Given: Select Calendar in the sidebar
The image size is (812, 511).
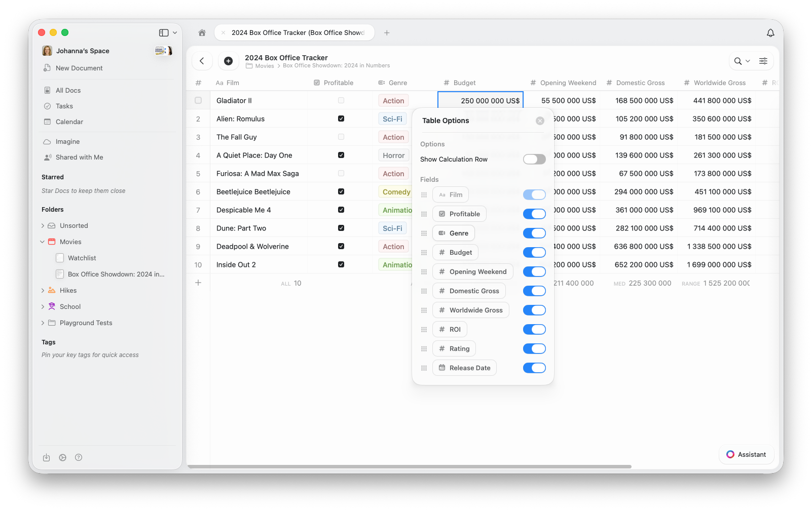Looking at the screenshot, I should pos(68,122).
